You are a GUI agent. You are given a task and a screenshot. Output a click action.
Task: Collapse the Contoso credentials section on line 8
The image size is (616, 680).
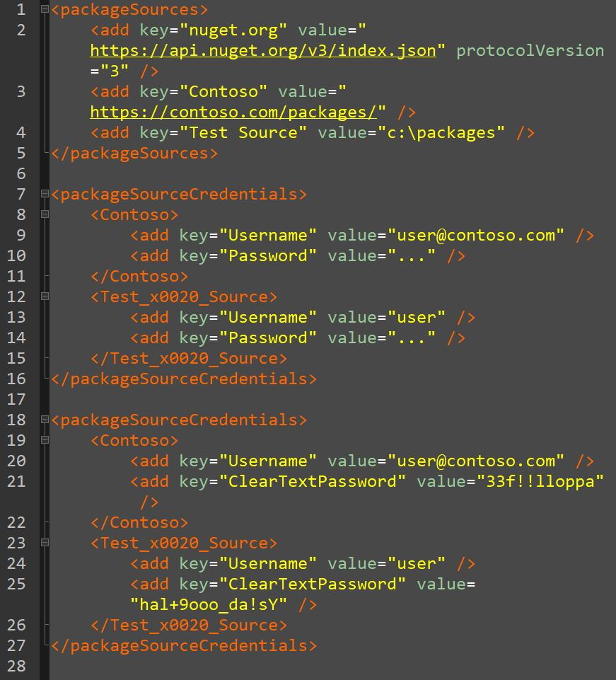pos(44,214)
